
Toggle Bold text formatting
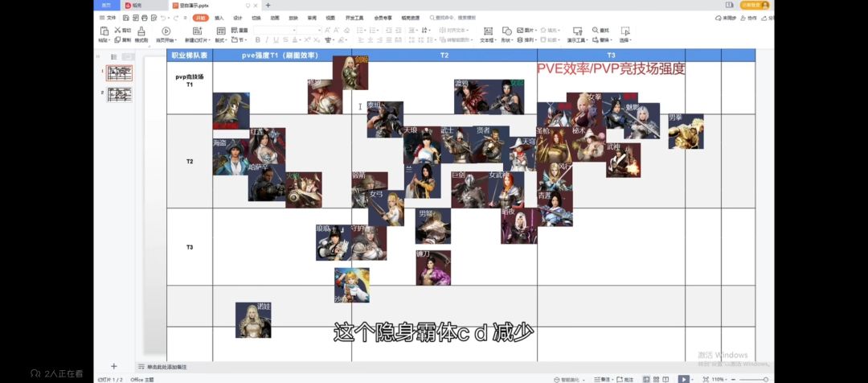[257, 40]
